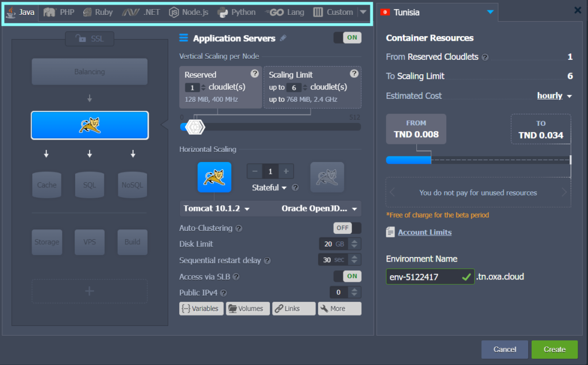Show help for Sequential restart delay
Image resolution: width=588 pixels, height=365 pixels.
tap(267, 260)
